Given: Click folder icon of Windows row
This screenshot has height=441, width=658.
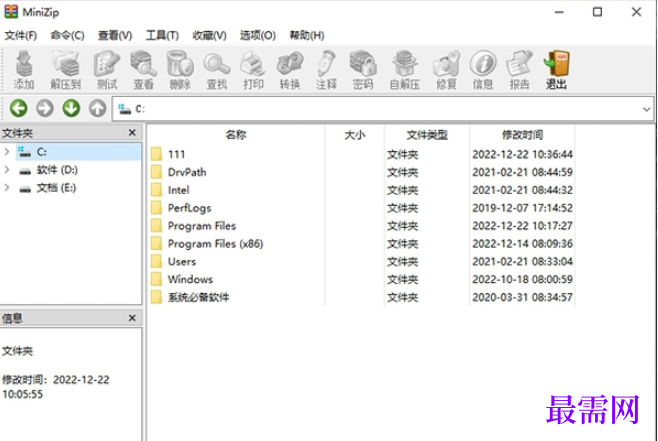Looking at the screenshot, I should [x=157, y=279].
